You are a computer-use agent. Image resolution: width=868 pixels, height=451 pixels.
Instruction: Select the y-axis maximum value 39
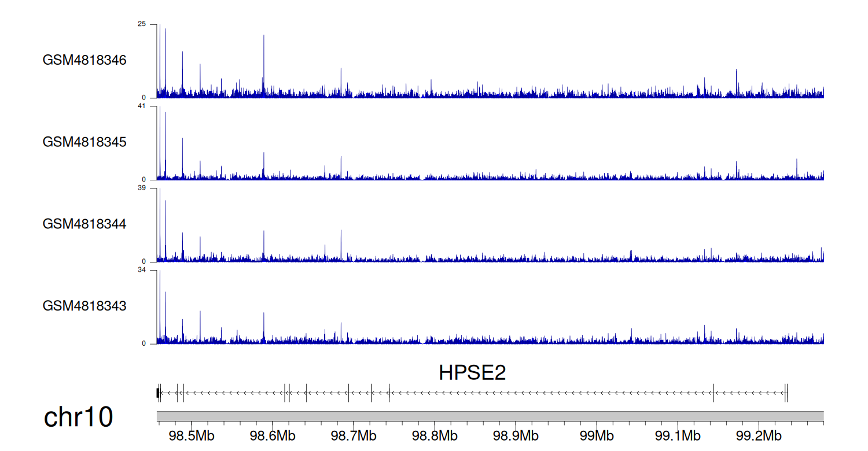[x=142, y=188]
